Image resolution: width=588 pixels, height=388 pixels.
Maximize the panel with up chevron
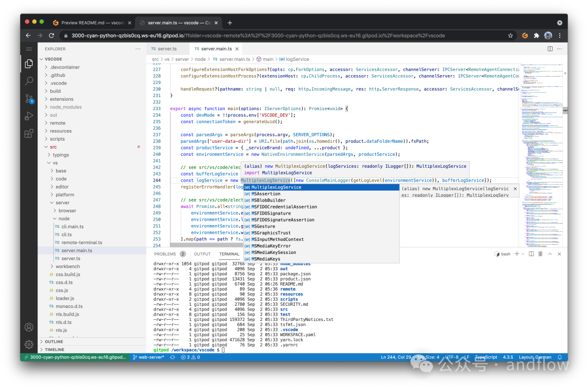[550, 254]
